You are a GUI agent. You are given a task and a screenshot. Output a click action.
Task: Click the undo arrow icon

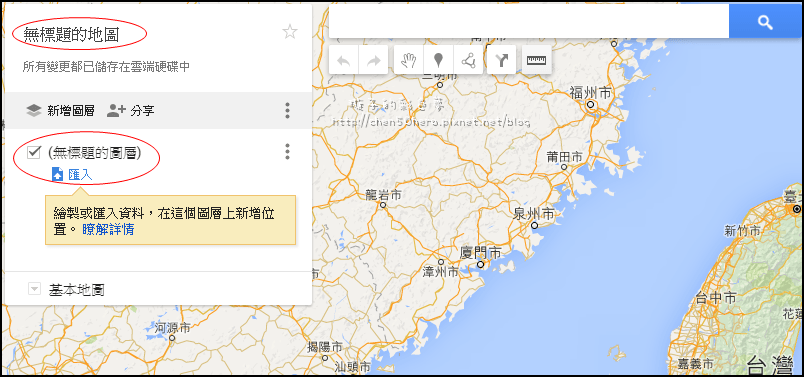[344, 61]
